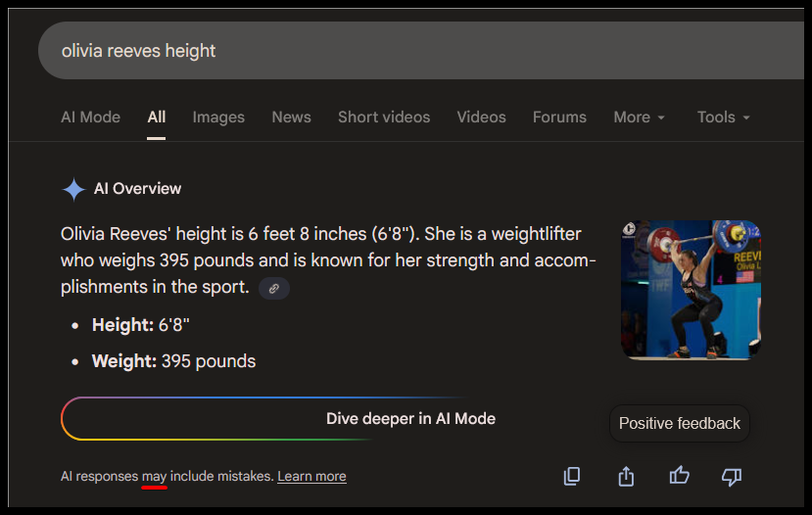This screenshot has width=812, height=515.
Task: Expand the More search filters dropdown
Action: coord(639,117)
